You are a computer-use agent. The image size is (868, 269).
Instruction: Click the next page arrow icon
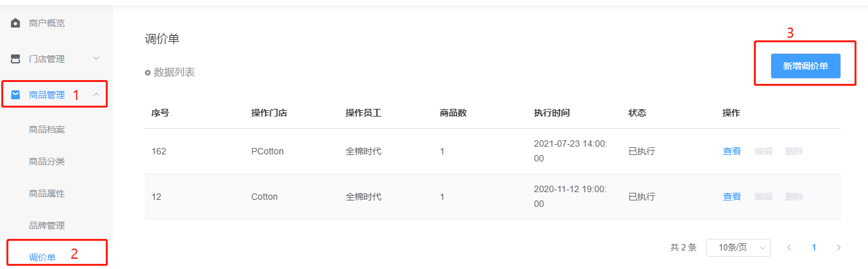(x=839, y=247)
